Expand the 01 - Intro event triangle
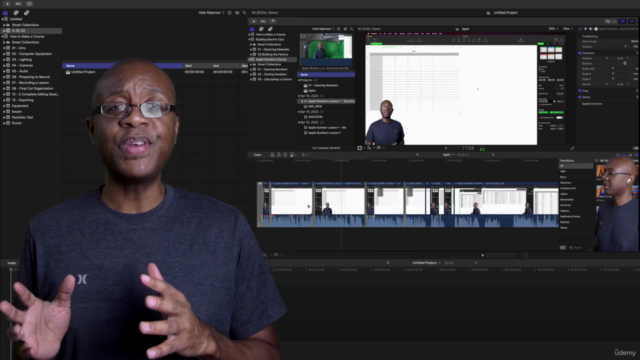640x360 pixels. pyautogui.click(x=4, y=48)
